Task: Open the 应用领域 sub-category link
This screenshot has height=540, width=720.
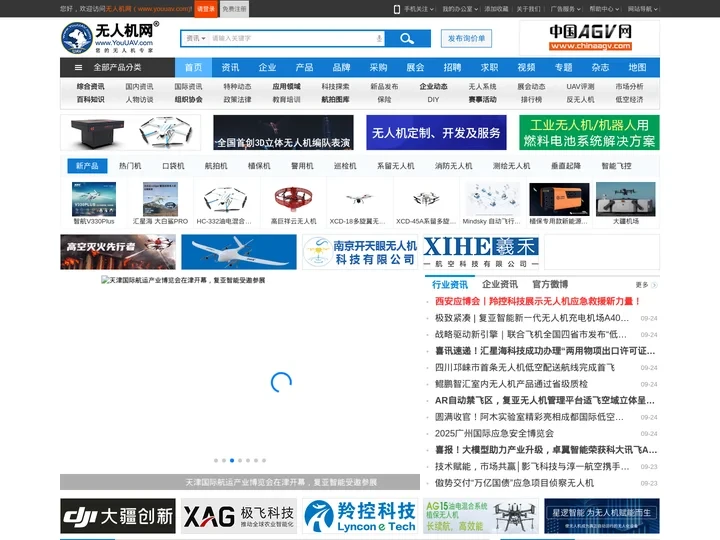Action: click(x=287, y=86)
